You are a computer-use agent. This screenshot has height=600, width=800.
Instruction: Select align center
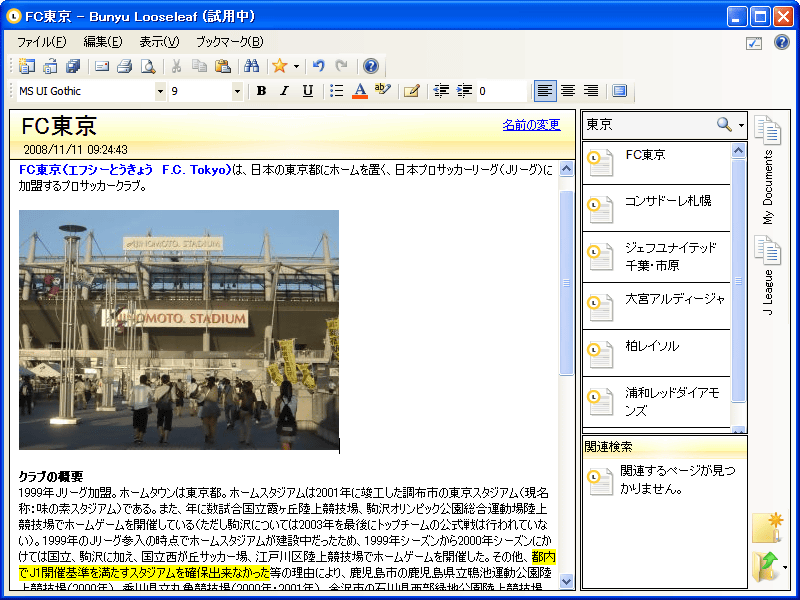568,91
